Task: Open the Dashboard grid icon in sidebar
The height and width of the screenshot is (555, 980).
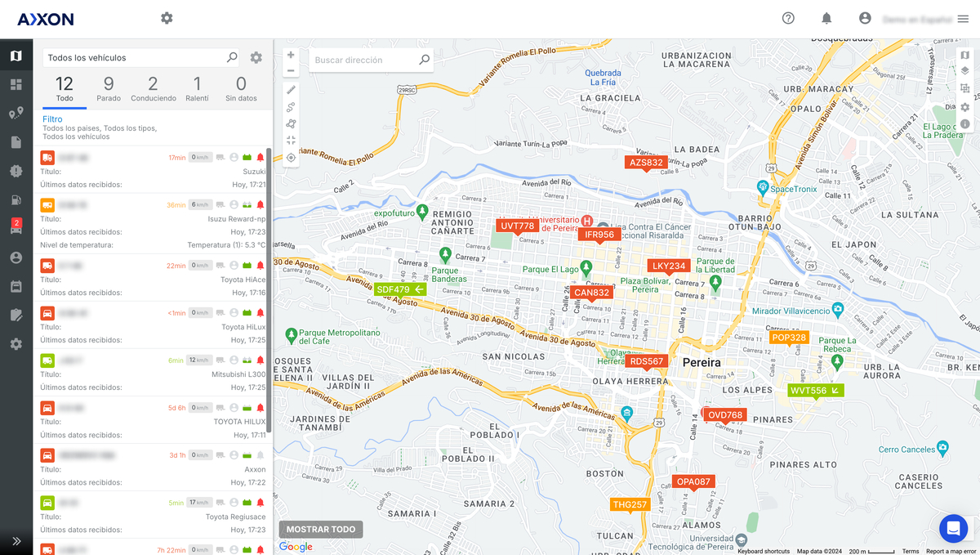Action: [x=16, y=84]
